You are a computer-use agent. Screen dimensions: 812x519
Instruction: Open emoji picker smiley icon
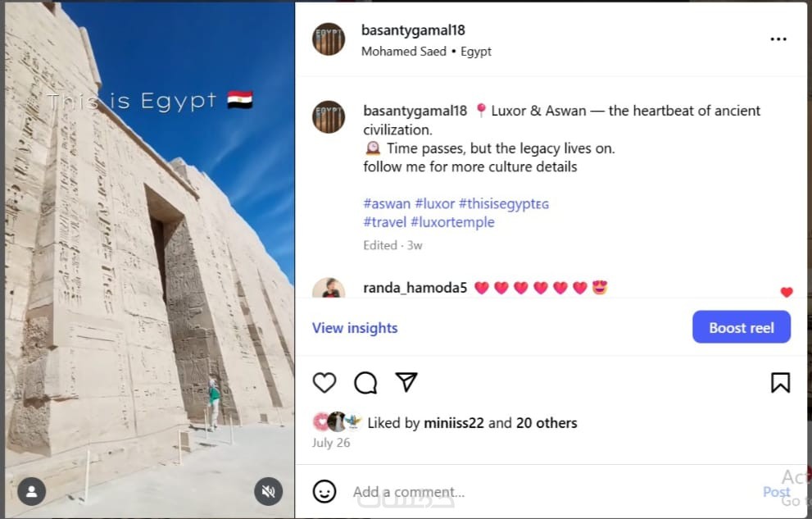[324, 491]
